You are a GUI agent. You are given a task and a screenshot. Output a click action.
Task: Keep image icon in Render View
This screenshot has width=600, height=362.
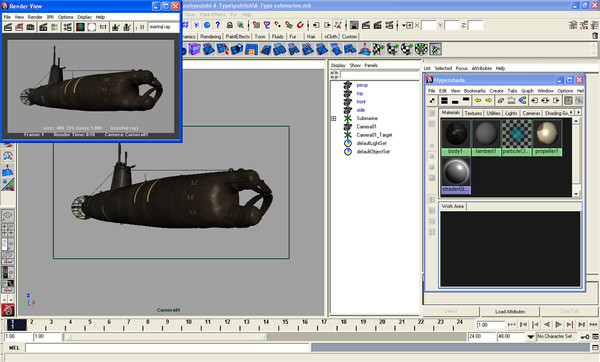pos(115,27)
